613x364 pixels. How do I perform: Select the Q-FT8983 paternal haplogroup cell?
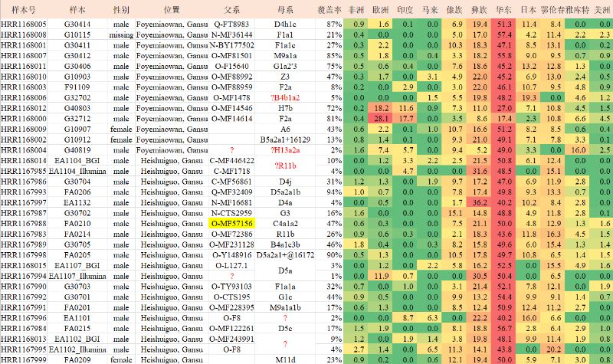pos(232,25)
